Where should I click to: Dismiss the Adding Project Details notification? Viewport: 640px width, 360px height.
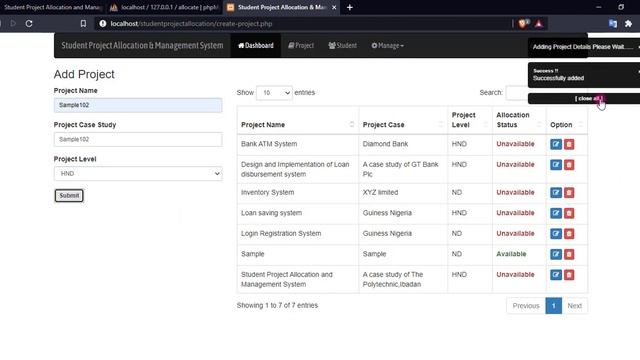[639, 47]
